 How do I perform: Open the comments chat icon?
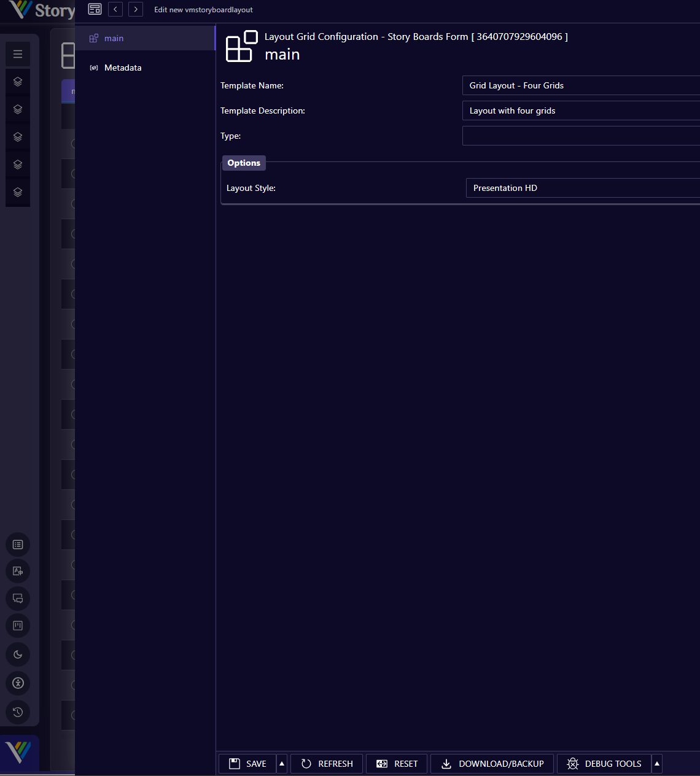tap(18, 599)
